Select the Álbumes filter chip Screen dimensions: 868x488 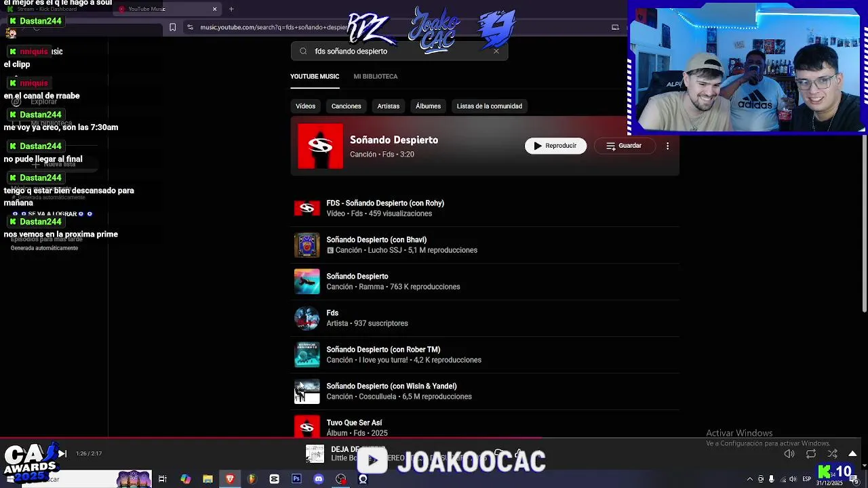click(x=428, y=106)
